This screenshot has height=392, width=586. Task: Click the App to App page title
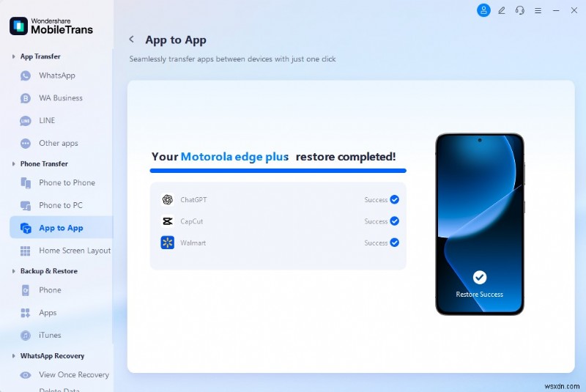click(x=176, y=40)
